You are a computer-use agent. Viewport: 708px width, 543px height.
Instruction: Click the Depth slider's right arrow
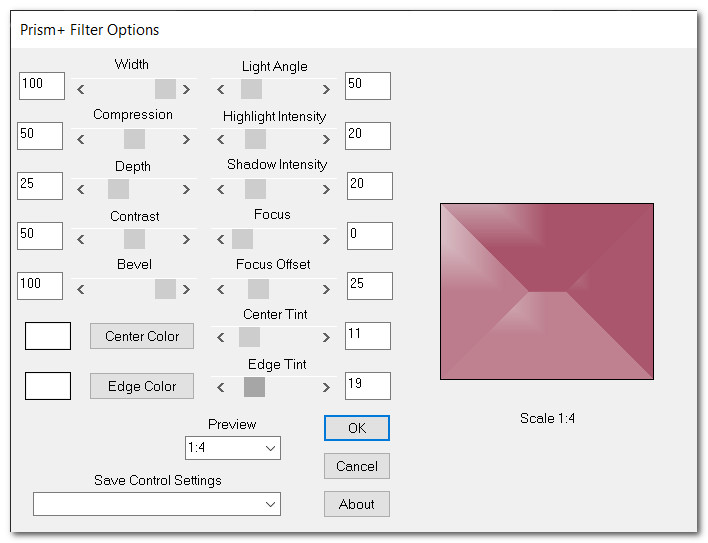(186, 189)
